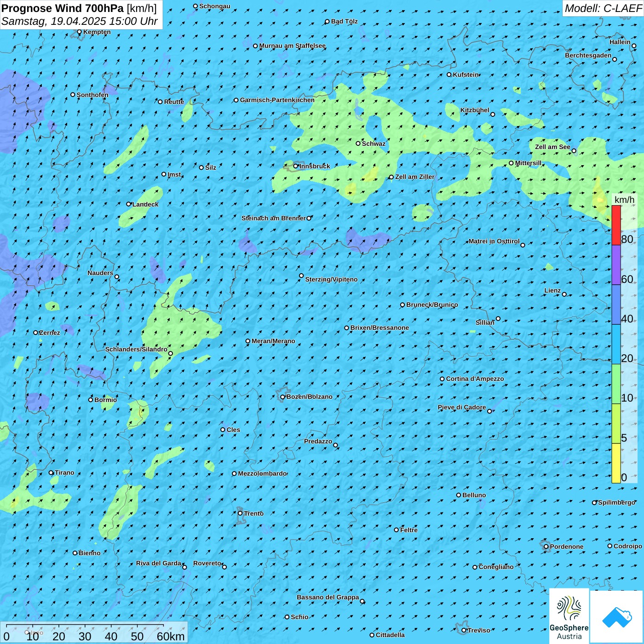
Task: Click the Bad Tölz location dot
Action: (327, 22)
